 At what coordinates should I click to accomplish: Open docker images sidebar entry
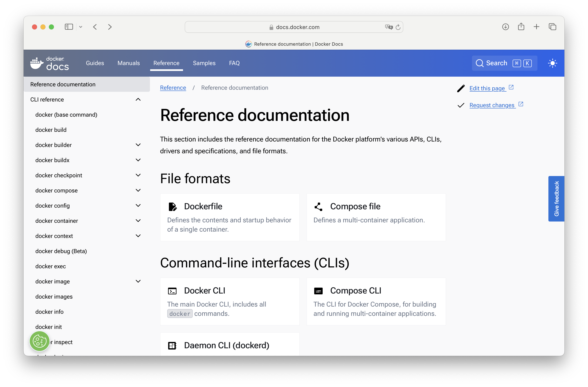point(54,296)
